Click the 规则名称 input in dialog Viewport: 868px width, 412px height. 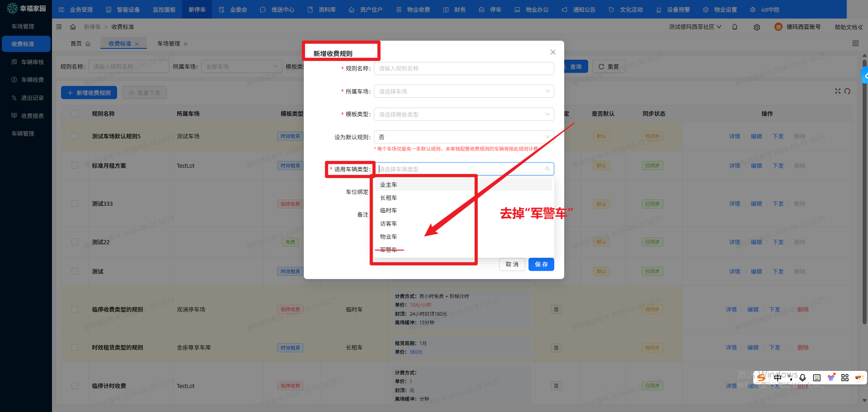coord(463,69)
